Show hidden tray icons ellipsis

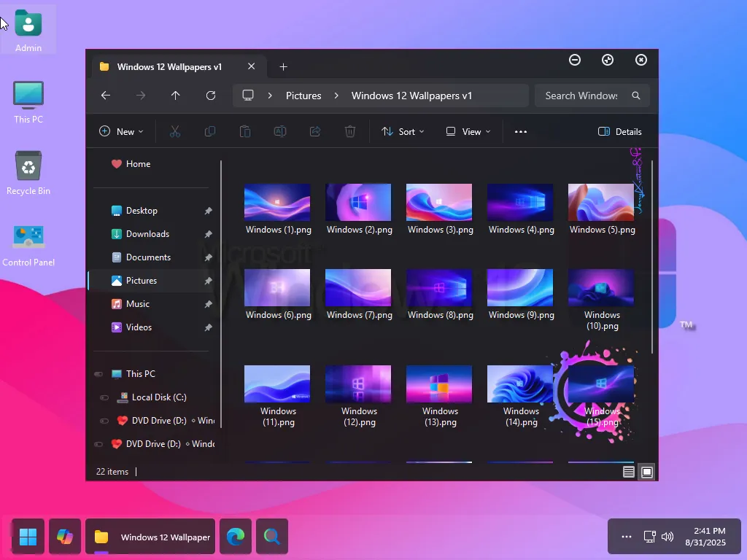click(627, 537)
